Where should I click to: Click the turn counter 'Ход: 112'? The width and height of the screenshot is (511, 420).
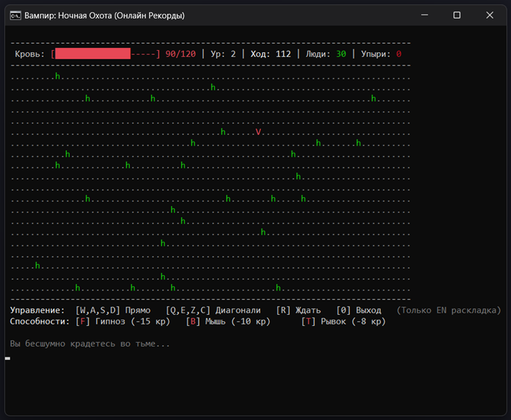coord(270,54)
